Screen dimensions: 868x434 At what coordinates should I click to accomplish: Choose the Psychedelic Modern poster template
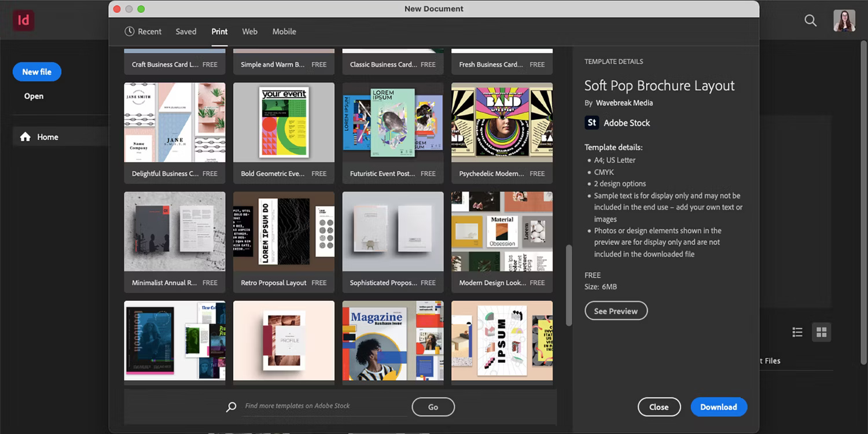pos(502,122)
